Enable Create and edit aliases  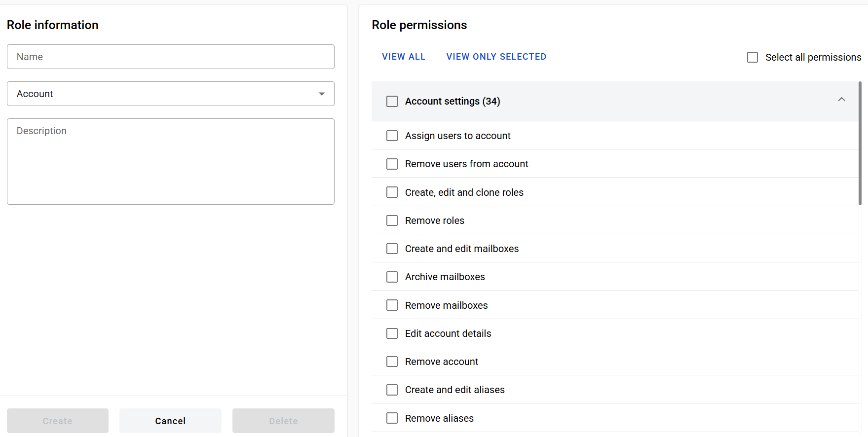pyautogui.click(x=392, y=390)
